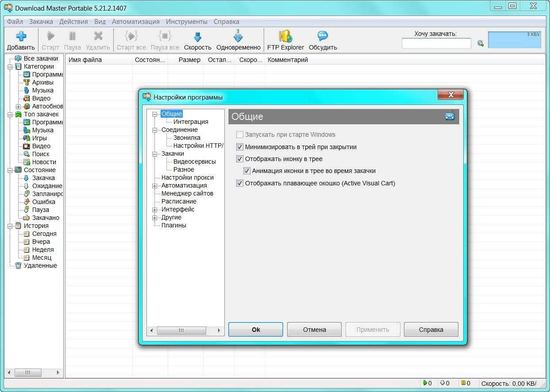Select Закачка state in sidebar
The image size is (550, 392).
click(43, 178)
